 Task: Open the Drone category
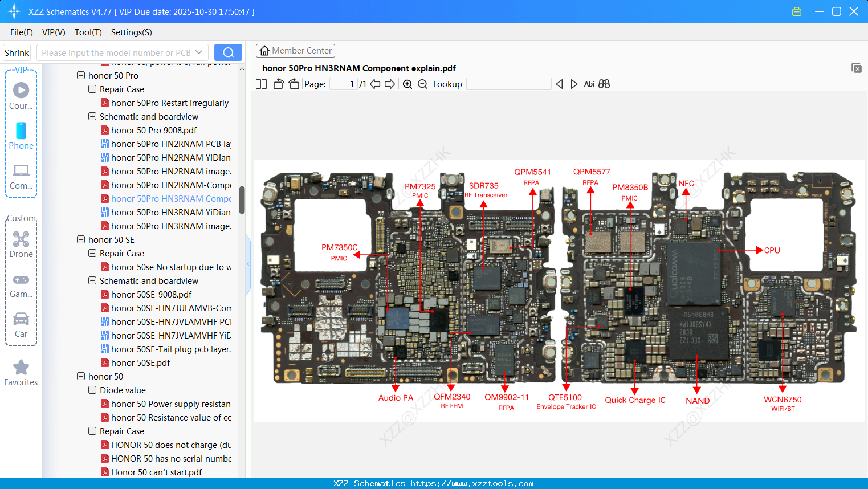(x=21, y=244)
